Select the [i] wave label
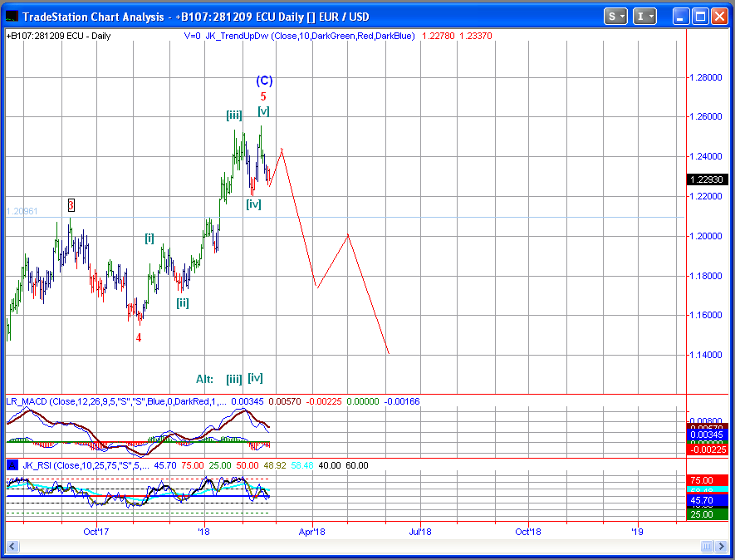Screen dimensions: 735x560 [149, 238]
